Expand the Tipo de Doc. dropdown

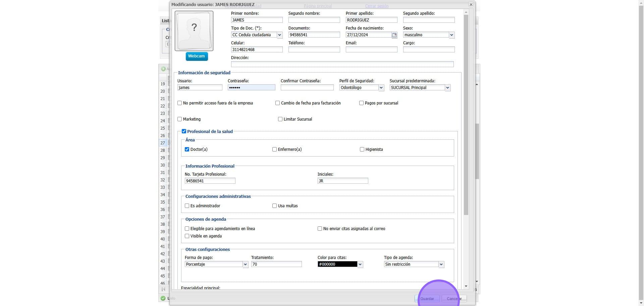coord(279,35)
